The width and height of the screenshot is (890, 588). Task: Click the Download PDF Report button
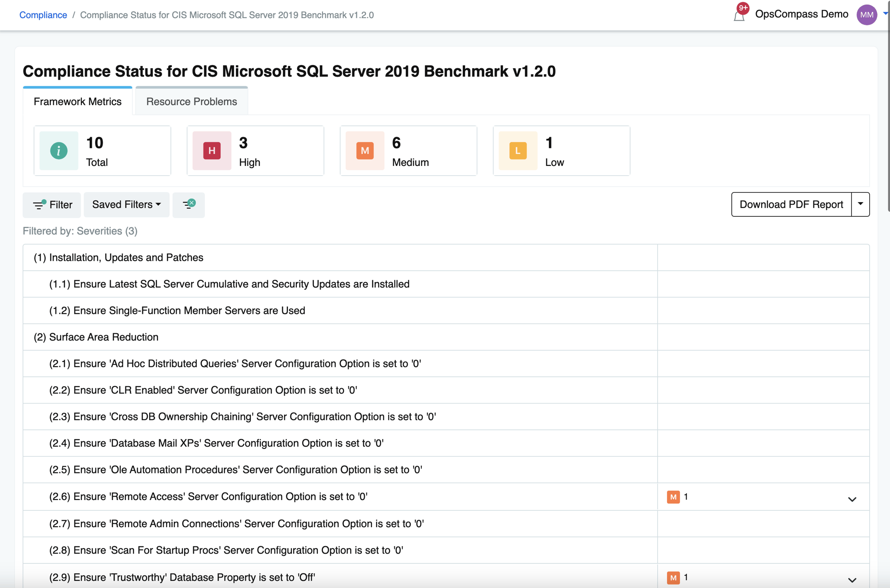[x=791, y=204]
